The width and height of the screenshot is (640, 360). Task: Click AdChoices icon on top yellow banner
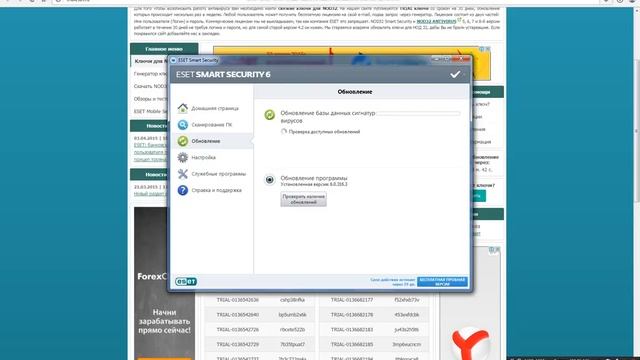point(481,49)
